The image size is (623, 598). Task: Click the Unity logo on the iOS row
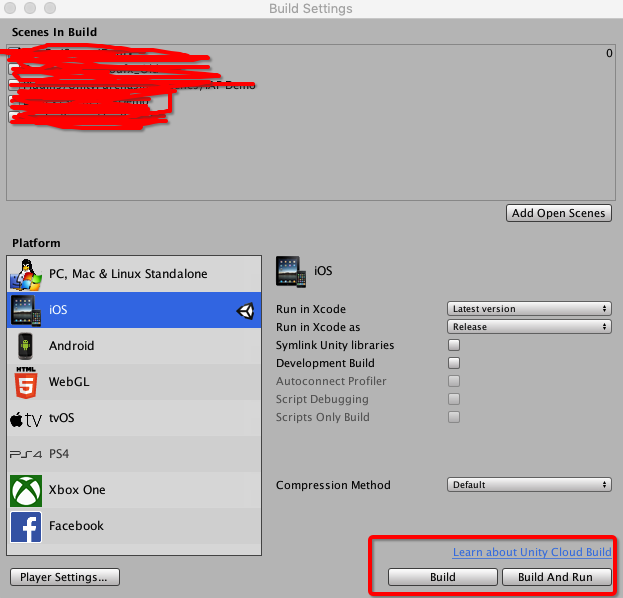[x=245, y=311]
